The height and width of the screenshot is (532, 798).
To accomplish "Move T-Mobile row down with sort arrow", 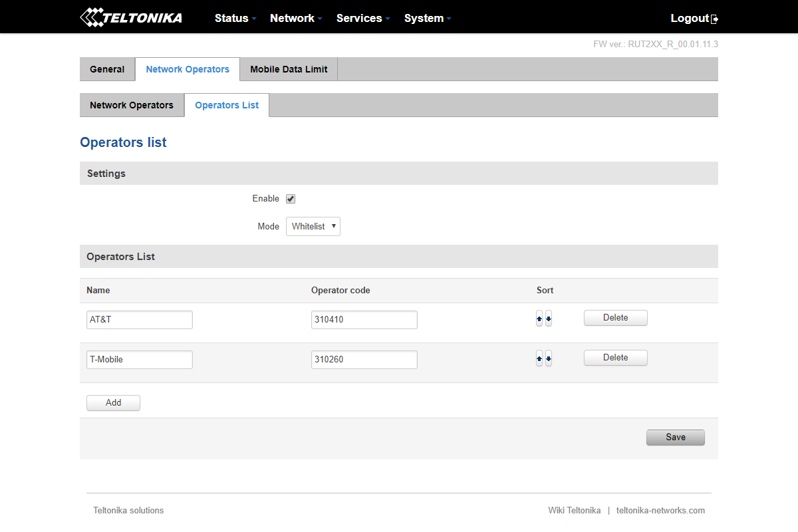I will pyautogui.click(x=549, y=359).
